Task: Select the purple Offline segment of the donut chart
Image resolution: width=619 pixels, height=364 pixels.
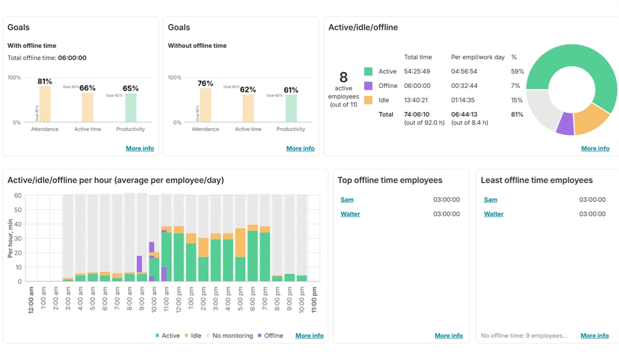Action: click(566, 124)
